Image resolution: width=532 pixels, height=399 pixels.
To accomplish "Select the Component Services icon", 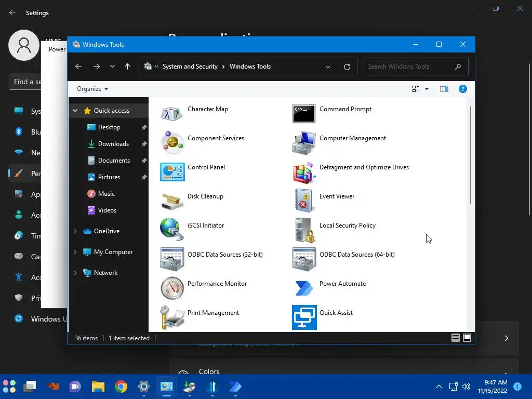I will coord(171,142).
